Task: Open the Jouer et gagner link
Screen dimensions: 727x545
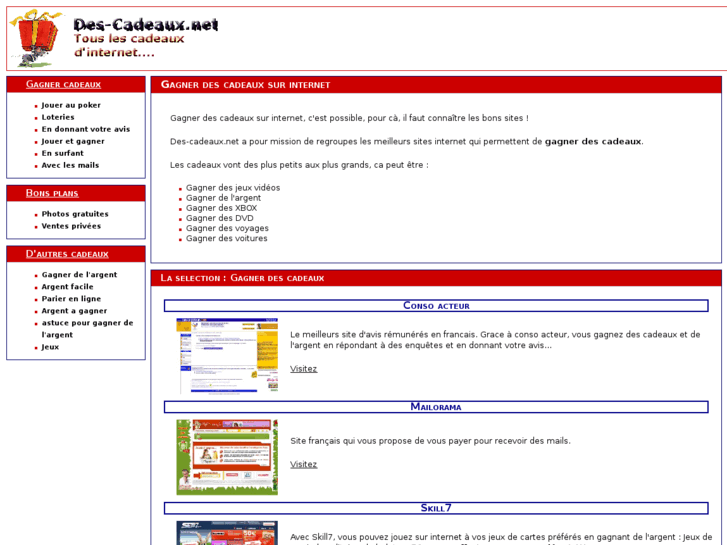Action: [x=73, y=141]
